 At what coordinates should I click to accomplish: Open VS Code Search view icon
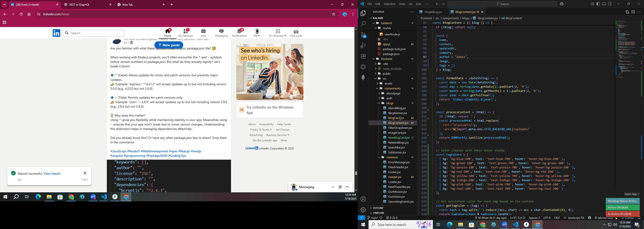pyautogui.click(x=363, y=24)
